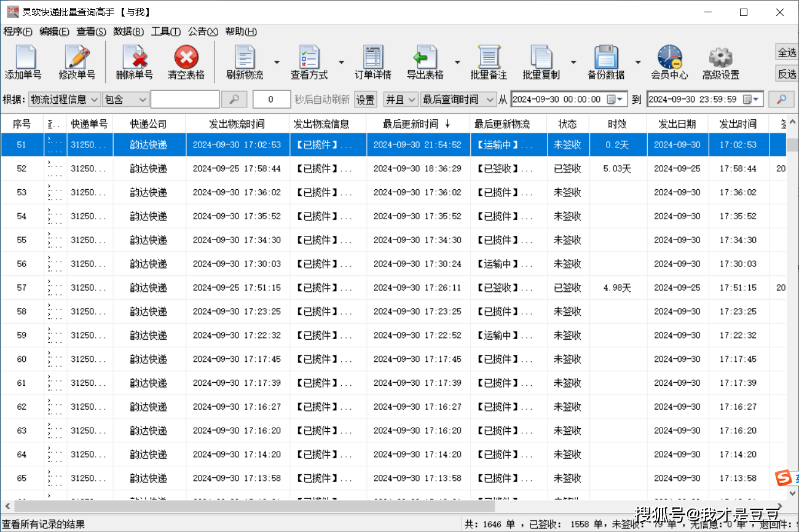Click the 反选 invert selection button
799x532 pixels.
(x=787, y=74)
